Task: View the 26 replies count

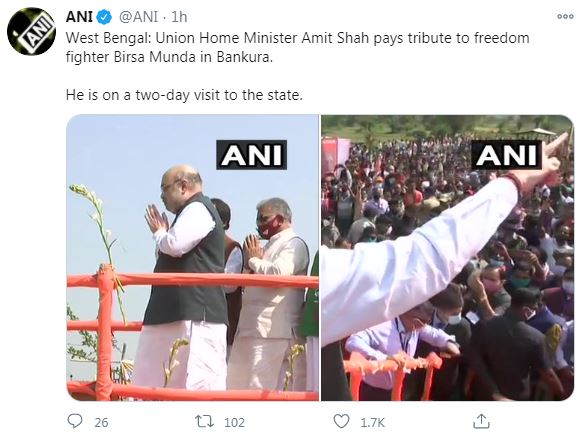Action: 101,422
